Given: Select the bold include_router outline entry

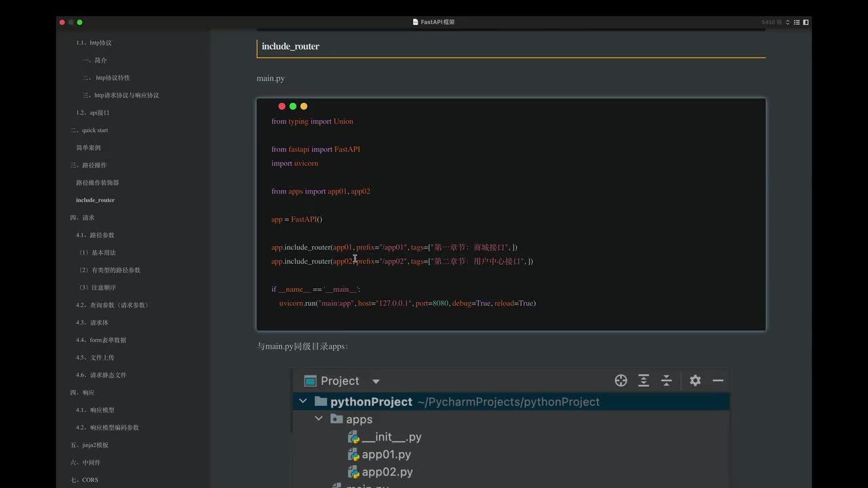Looking at the screenshot, I should [x=96, y=200].
